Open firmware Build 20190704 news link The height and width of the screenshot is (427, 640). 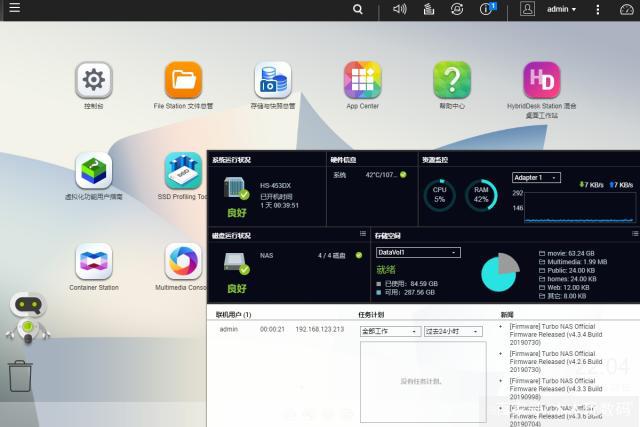coord(556,416)
